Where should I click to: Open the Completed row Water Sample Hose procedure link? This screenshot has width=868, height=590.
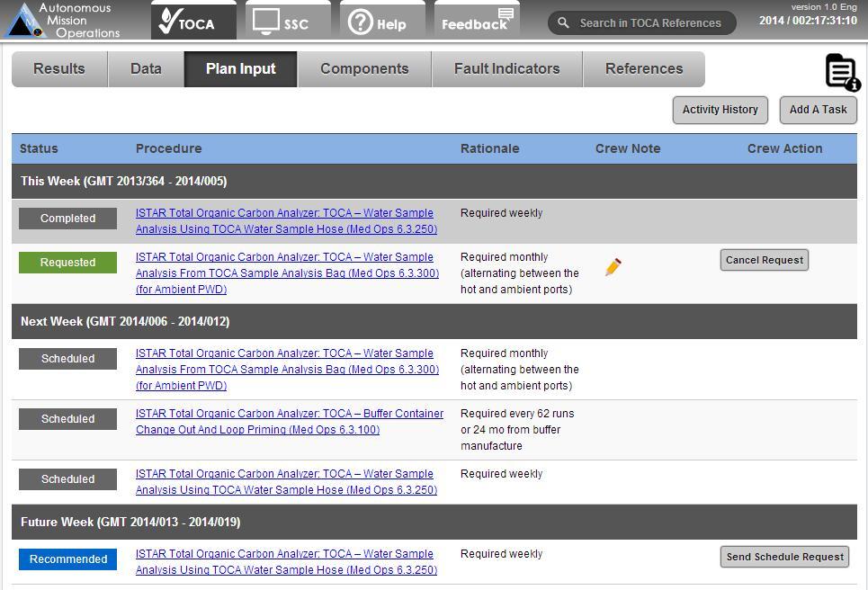point(286,221)
